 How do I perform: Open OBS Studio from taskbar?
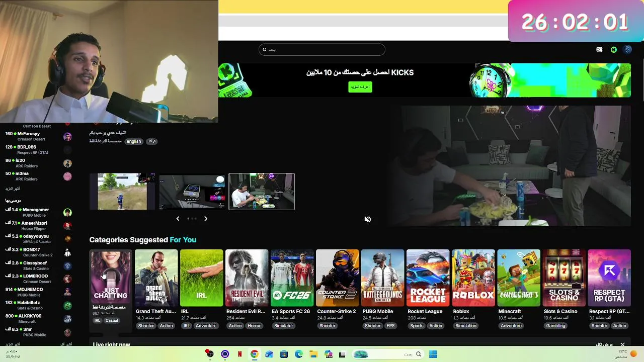tap(225, 354)
